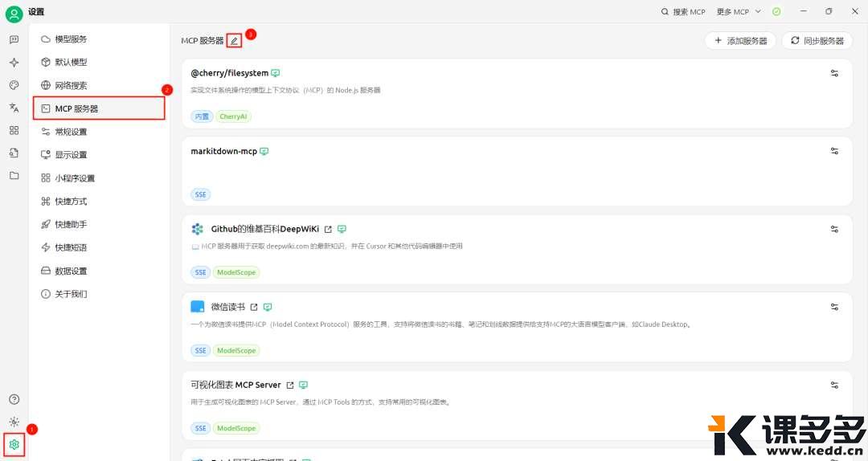Toggle the light/dark theme icon
The height and width of the screenshot is (461, 868).
(14, 422)
